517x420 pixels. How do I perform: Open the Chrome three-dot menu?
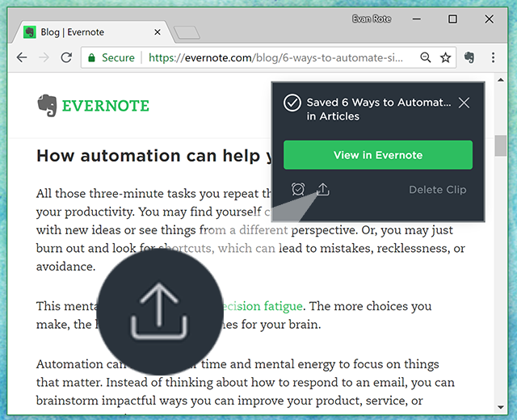pos(492,58)
